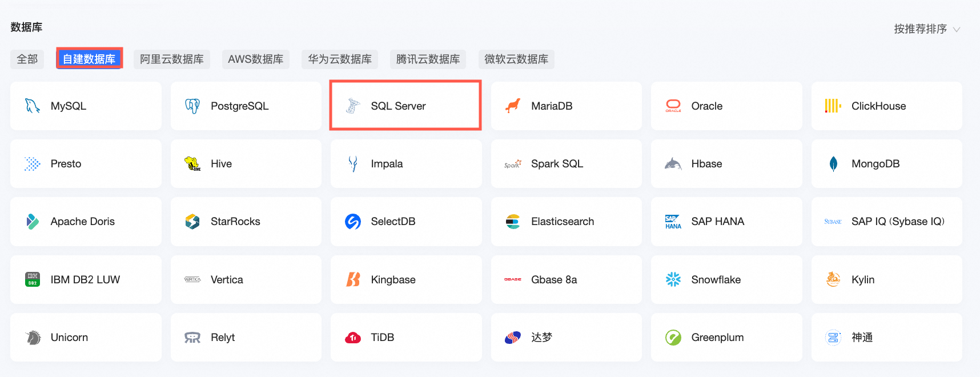Switch to the AWS数据库 tab
980x377 pixels.
[x=255, y=59]
